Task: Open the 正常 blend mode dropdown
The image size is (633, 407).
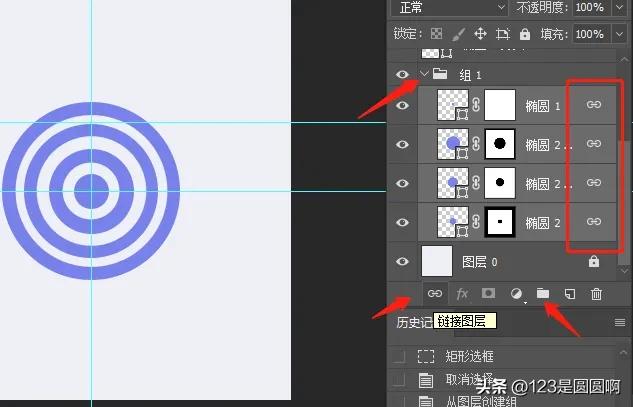Action: 449,7
